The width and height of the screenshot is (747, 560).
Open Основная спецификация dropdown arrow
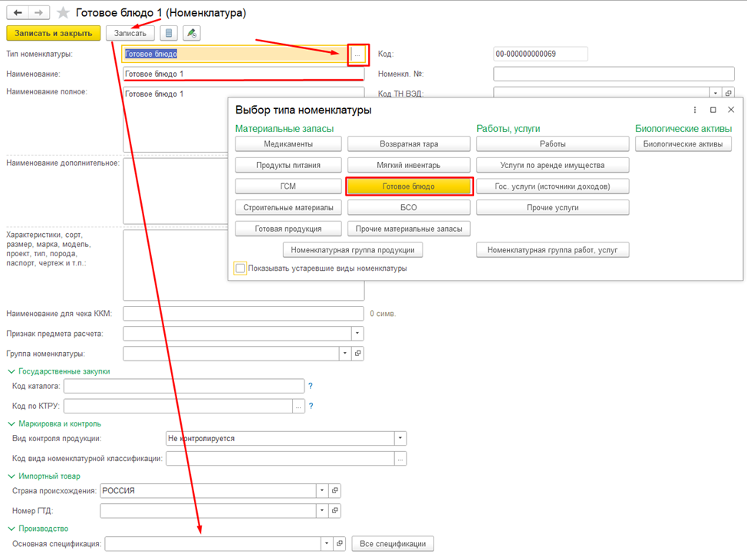pyautogui.click(x=327, y=543)
